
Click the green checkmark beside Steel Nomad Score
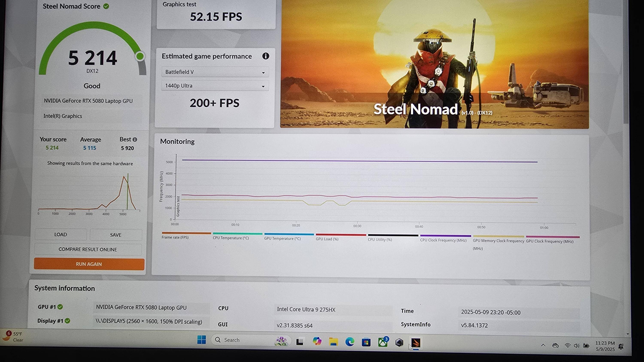coord(106,6)
